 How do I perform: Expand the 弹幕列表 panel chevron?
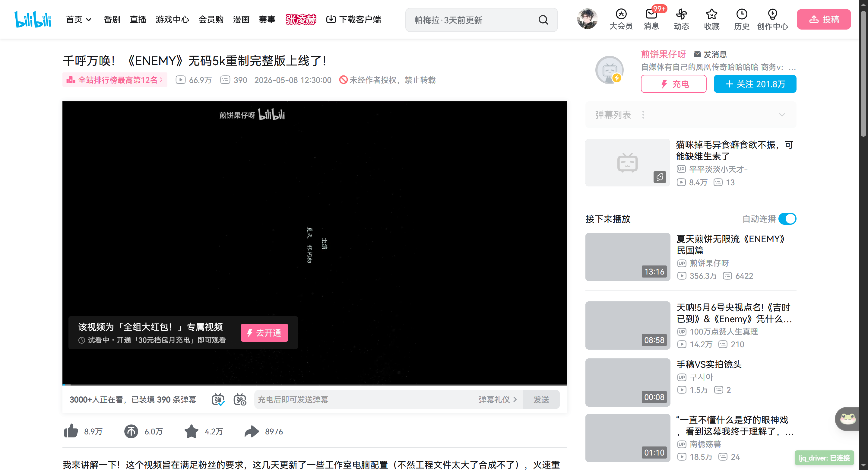[782, 115]
